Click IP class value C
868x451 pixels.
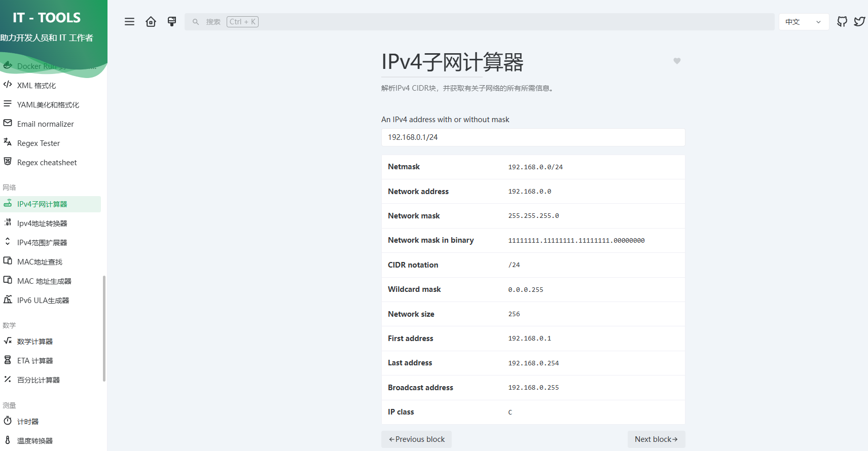(510, 412)
